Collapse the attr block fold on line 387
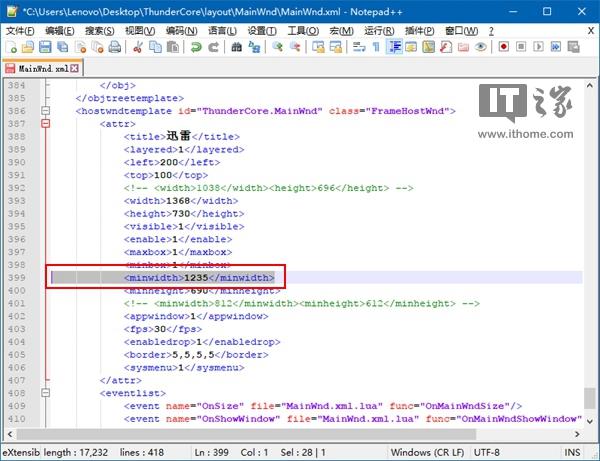Screen dimensions: 600x461 click(x=46, y=124)
